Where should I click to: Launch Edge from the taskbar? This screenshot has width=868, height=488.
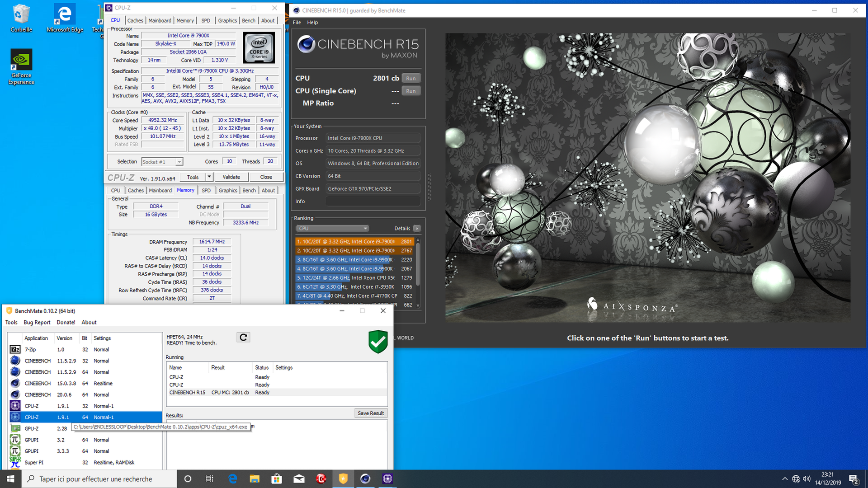point(233,479)
